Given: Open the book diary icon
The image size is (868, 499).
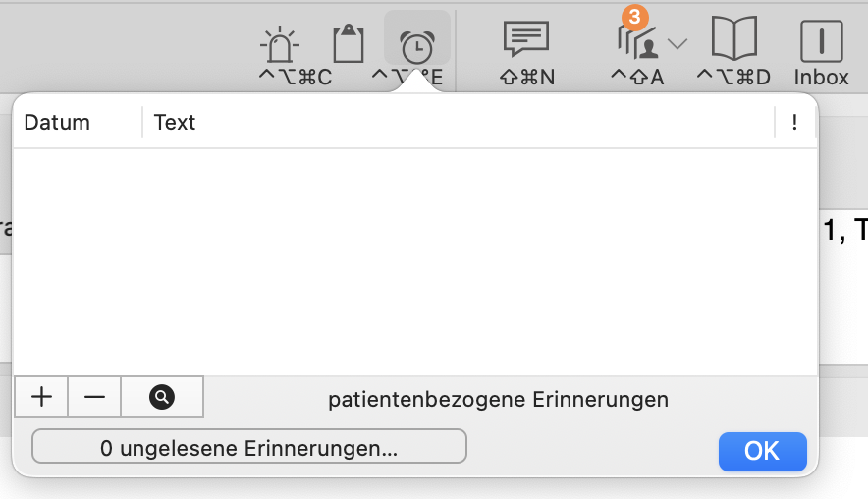Looking at the screenshot, I should 734,37.
